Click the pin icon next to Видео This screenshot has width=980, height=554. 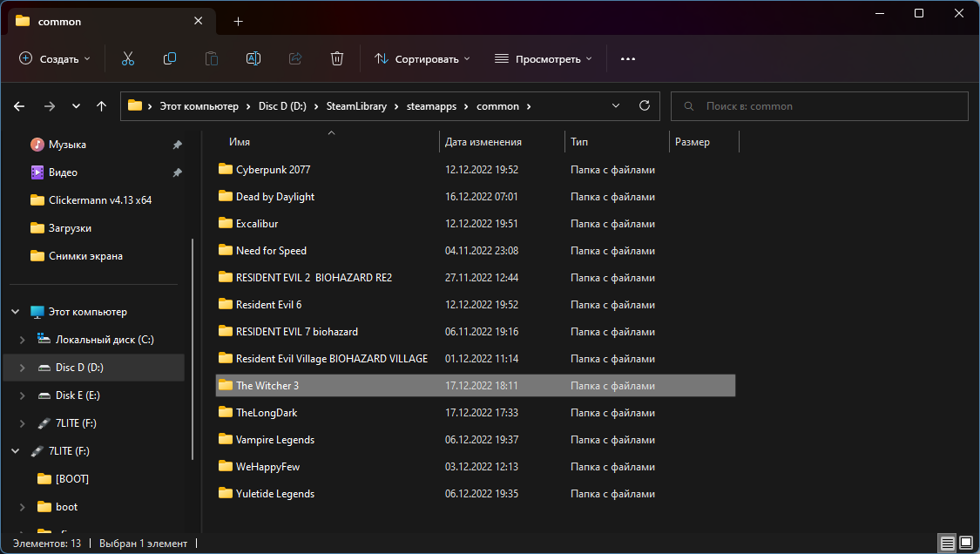[178, 172]
